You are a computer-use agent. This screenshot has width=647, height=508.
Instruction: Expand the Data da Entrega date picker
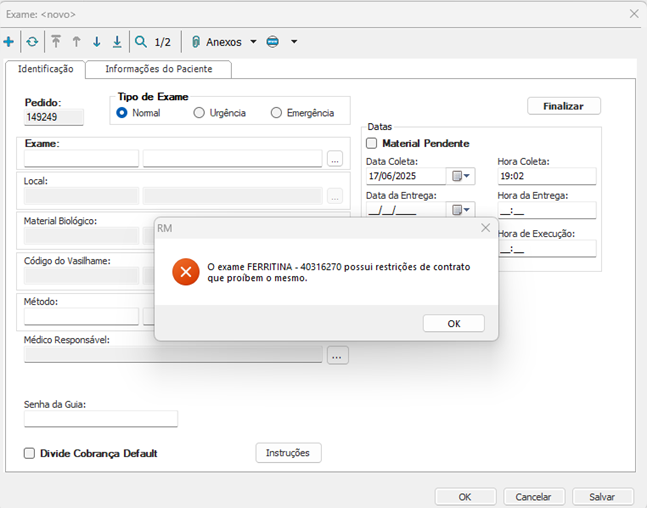coord(460,210)
